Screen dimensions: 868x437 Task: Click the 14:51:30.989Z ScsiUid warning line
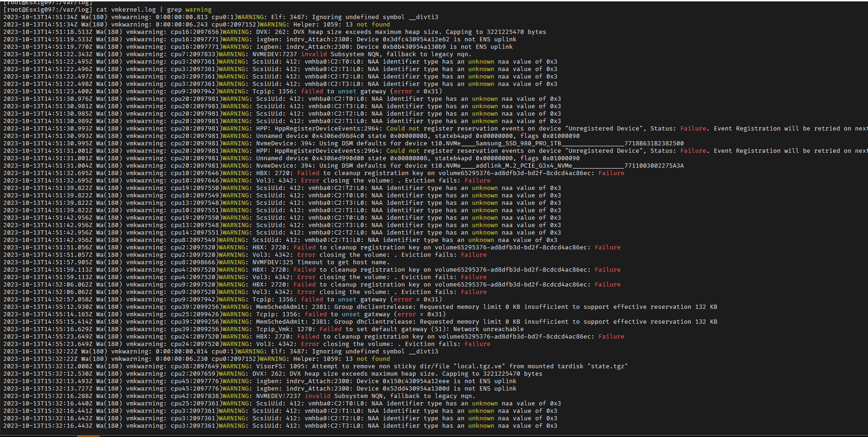point(282,121)
